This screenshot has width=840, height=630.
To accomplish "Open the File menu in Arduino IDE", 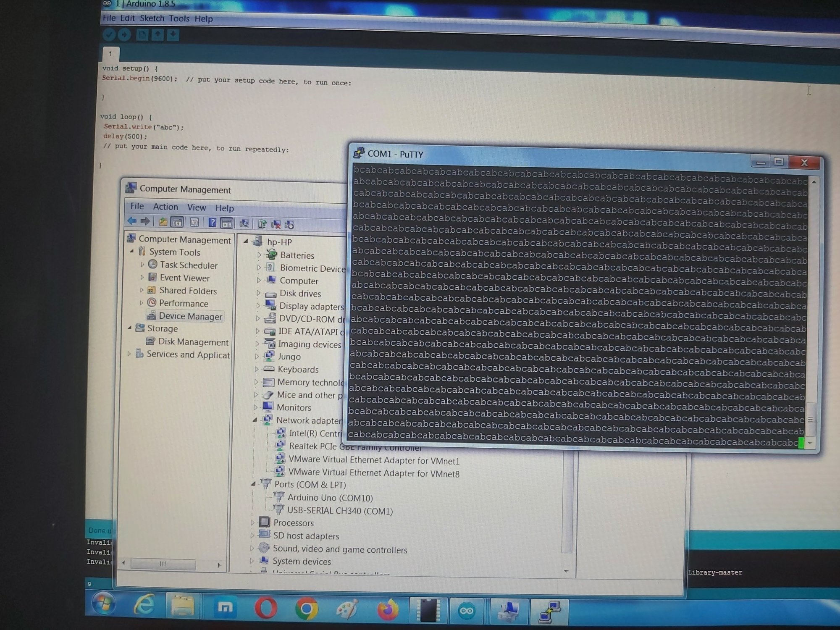I will [x=109, y=18].
